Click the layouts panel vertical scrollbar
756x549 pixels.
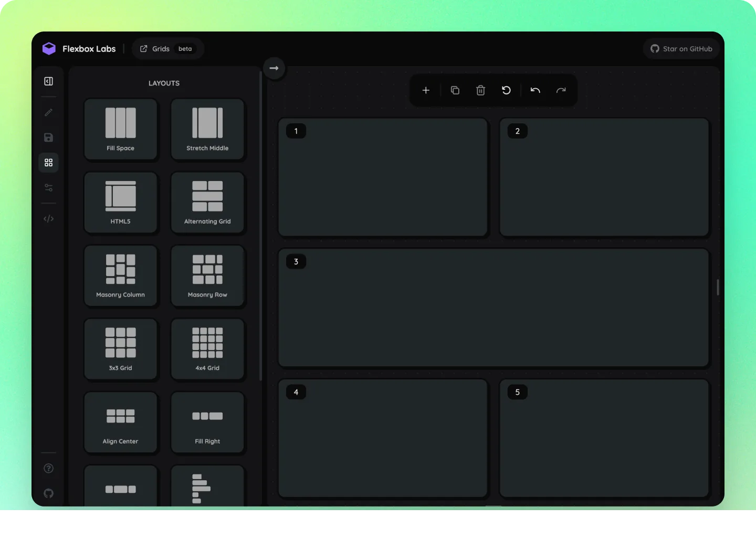[260, 226]
